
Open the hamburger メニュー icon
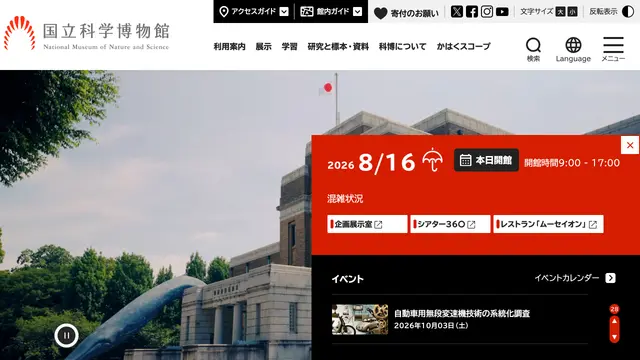[613, 49]
